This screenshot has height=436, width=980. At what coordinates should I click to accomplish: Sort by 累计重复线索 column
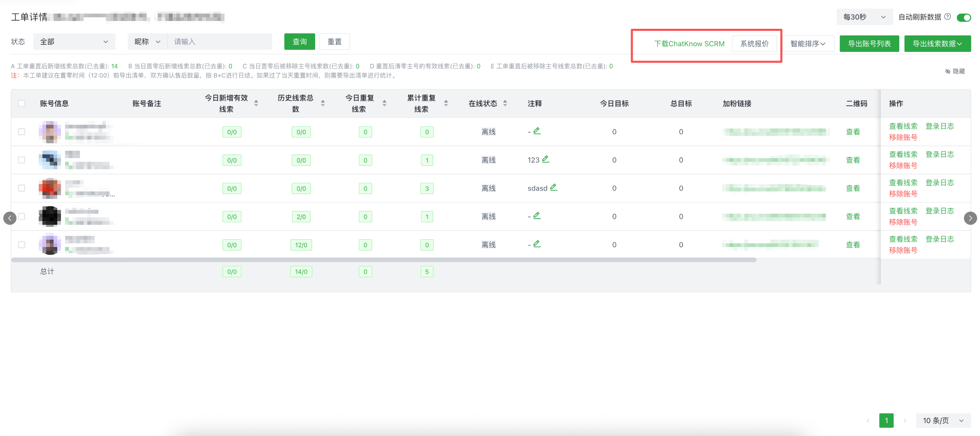[x=446, y=103]
